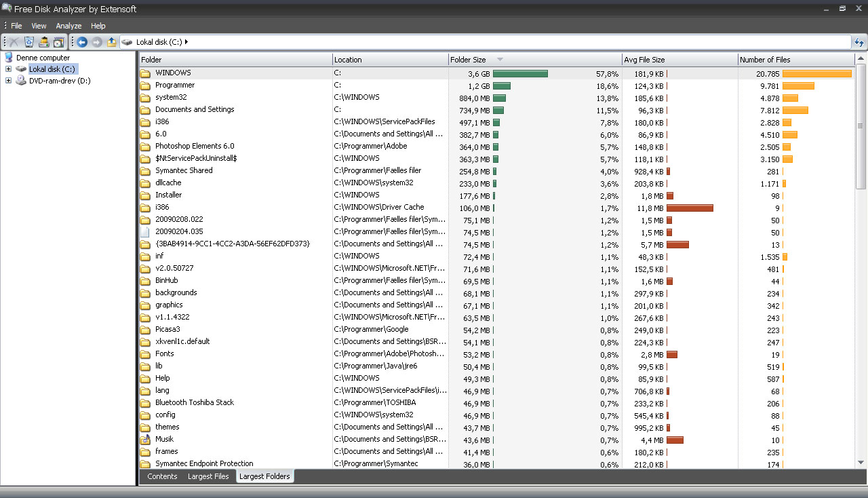Sort by the Number of Files column header
The image size is (868, 498).
[765, 60]
